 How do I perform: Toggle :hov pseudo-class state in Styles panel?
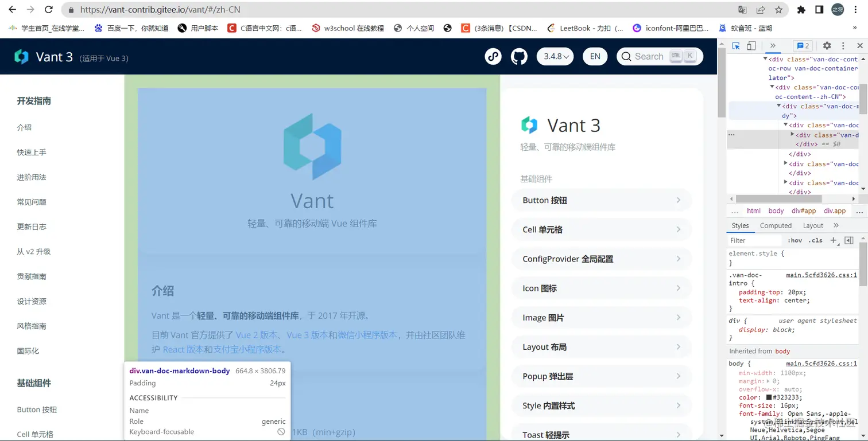click(x=795, y=240)
